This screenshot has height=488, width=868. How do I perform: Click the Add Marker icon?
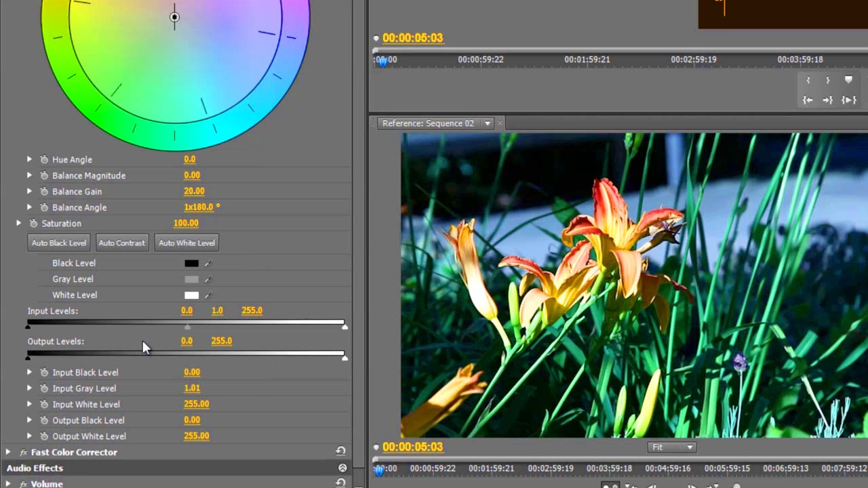(x=848, y=79)
